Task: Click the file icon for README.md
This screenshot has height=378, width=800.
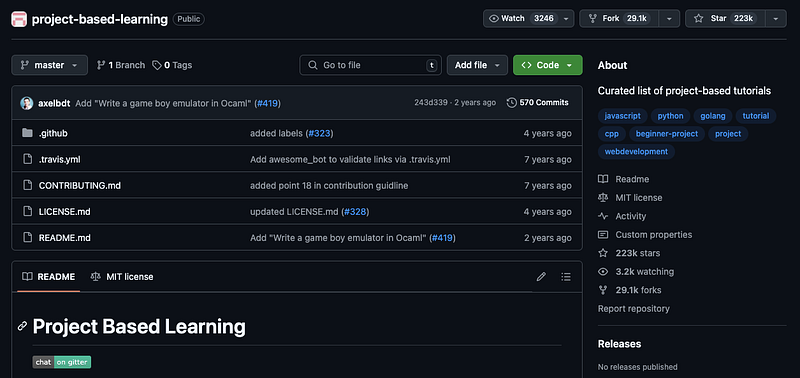Action: click(28, 238)
